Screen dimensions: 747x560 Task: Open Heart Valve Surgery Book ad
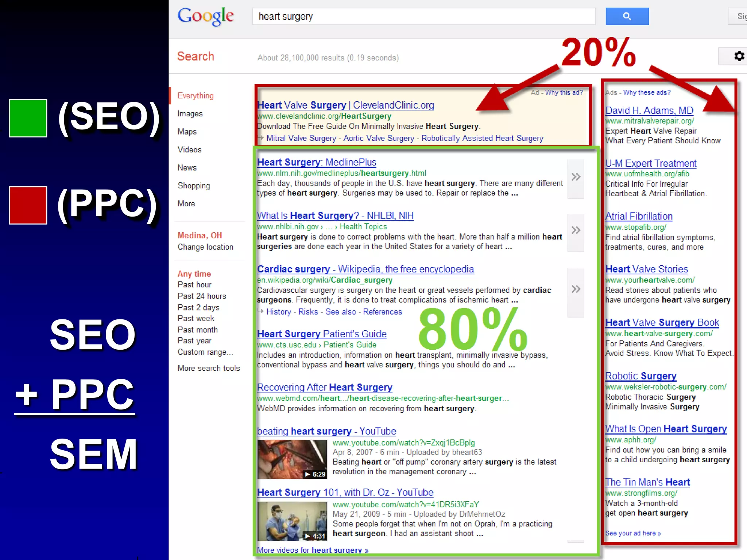662,323
